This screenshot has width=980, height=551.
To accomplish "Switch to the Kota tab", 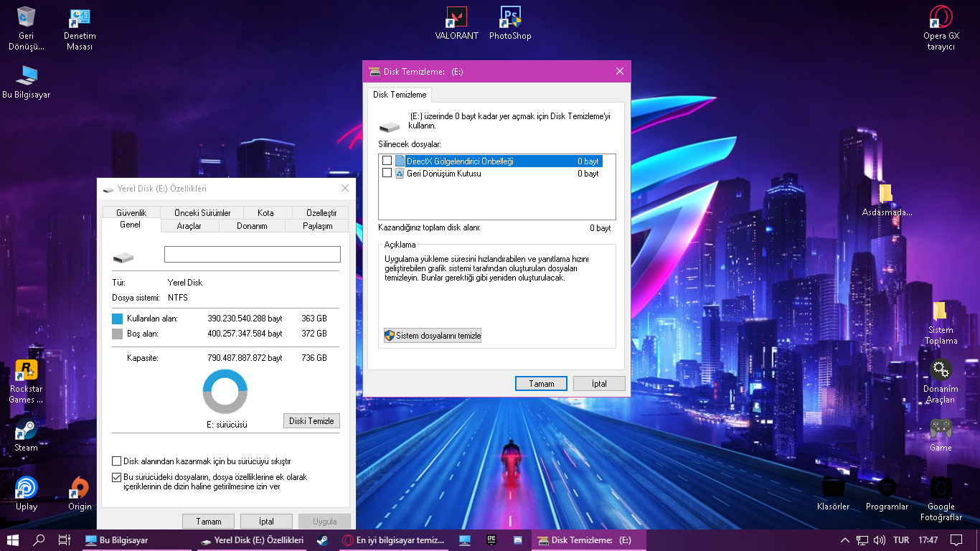I will (265, 213).
